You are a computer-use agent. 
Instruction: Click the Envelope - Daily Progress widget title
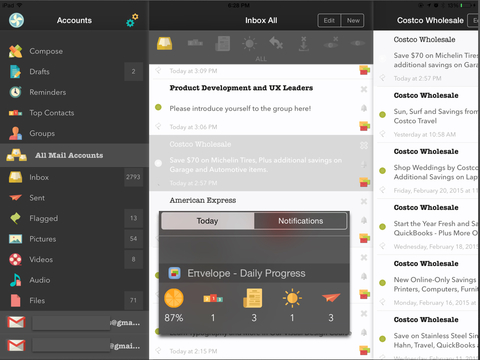coord(246,273)
